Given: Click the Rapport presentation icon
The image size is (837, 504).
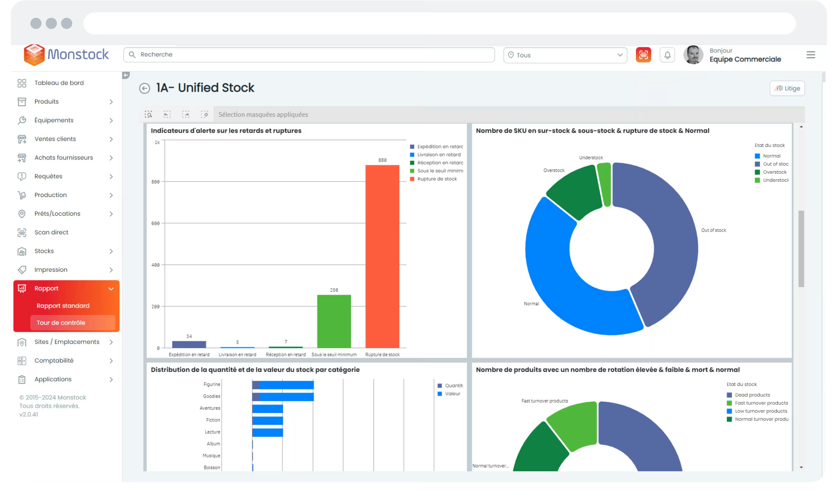Looking at the screenshot, I should coord(22,288).
